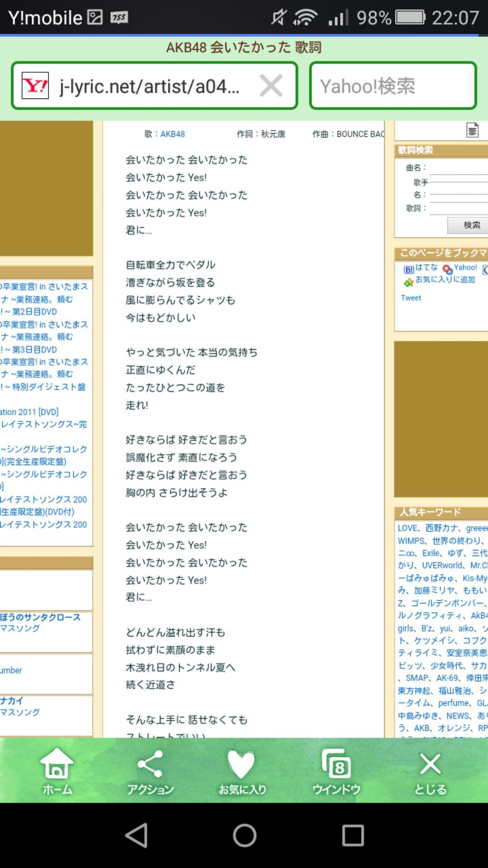Click the brown ad banner in right sidebar
488x868 pixels.
tap(441, 420)
